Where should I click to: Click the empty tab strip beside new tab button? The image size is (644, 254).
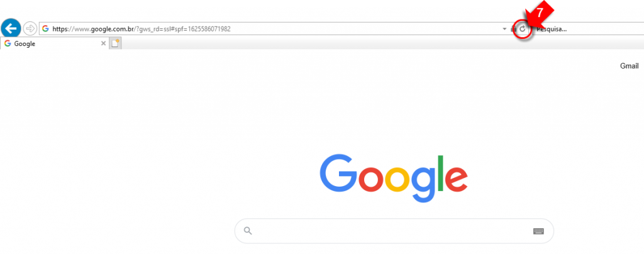click(x=382, y=43)
